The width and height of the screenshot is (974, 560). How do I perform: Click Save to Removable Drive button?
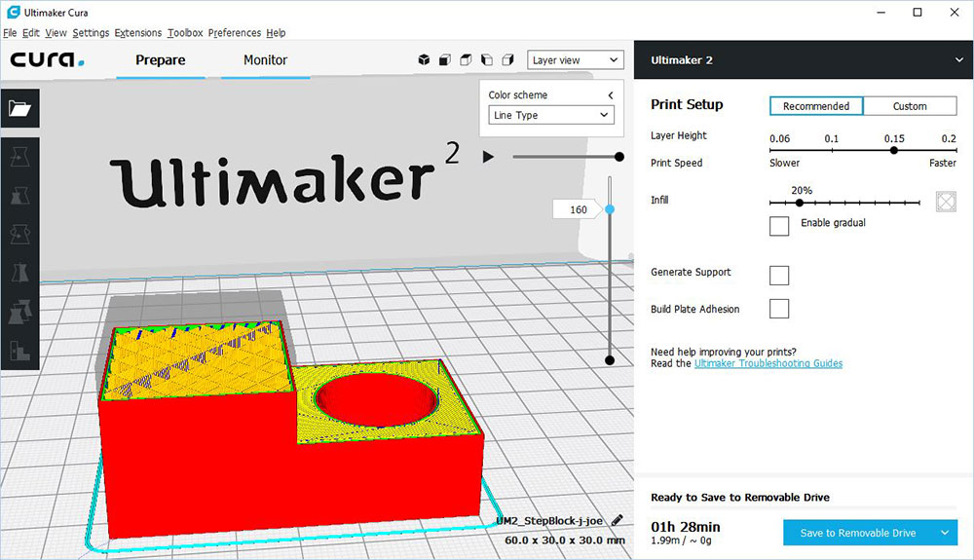[x=858, y=533]
